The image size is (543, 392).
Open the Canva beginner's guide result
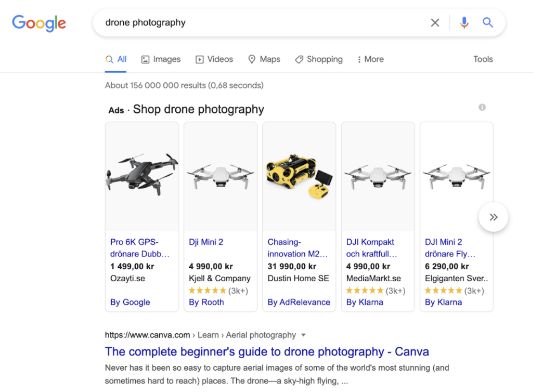pyautogui.click(x=266, y=351)
